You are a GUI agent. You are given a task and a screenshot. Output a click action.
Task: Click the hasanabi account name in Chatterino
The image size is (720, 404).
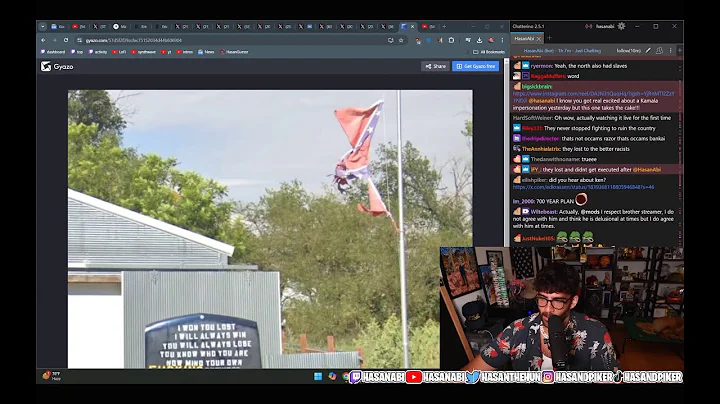(605, 26)
